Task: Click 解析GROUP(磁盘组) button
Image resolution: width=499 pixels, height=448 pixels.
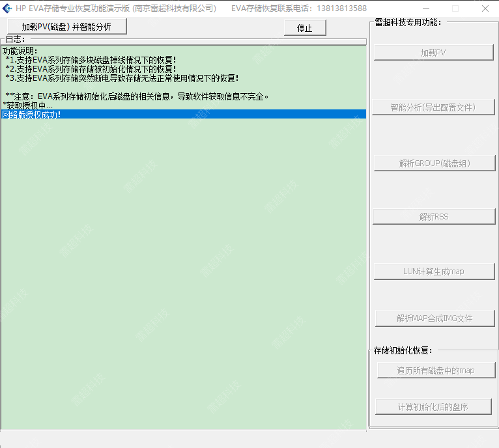Action: coord(435,163)
